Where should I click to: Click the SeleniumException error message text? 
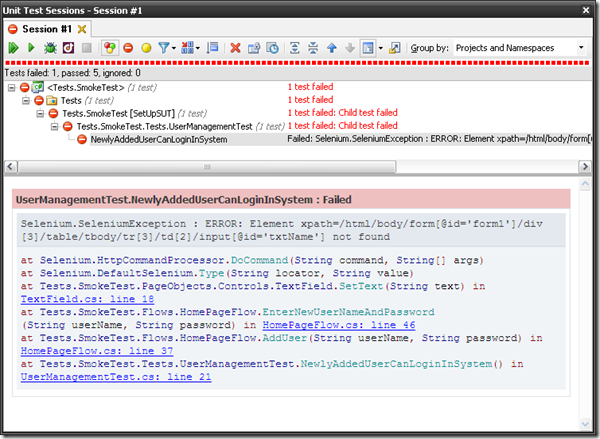pyautogui.click(x=282, y=230)
